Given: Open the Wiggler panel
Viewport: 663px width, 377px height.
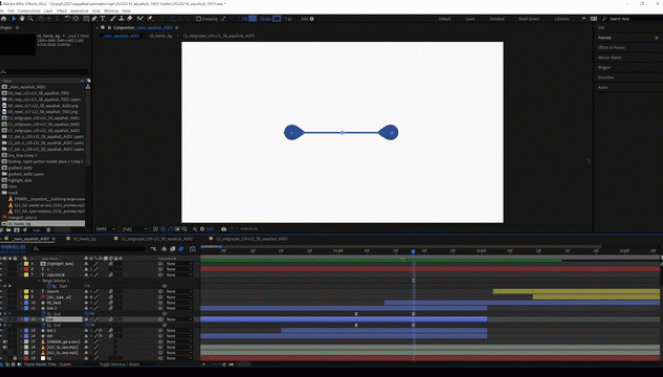Looking at the screenshot, I should click(x=604, y=68).
